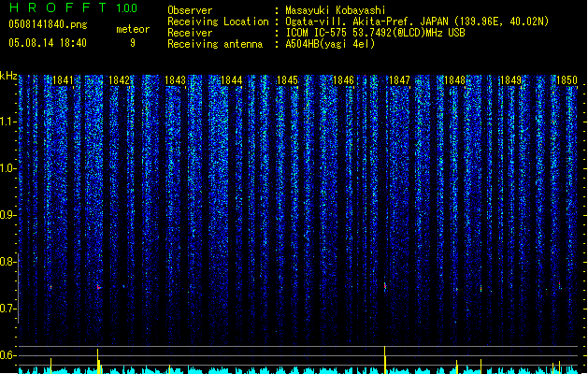The height and width of the screenshot is (374, 588).
Task: Click the 1848 time marker
Action: coord(454,80)
